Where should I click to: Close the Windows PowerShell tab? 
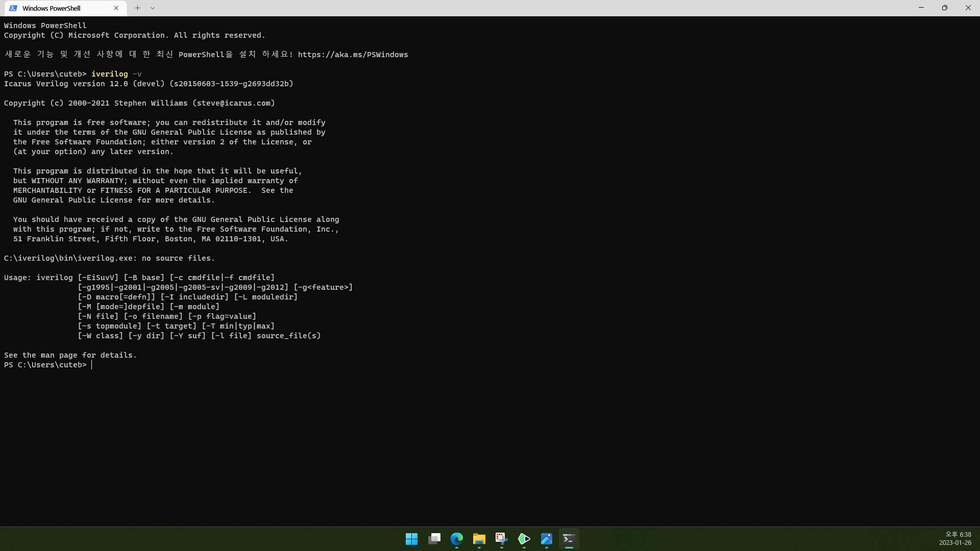pos(116,8)
